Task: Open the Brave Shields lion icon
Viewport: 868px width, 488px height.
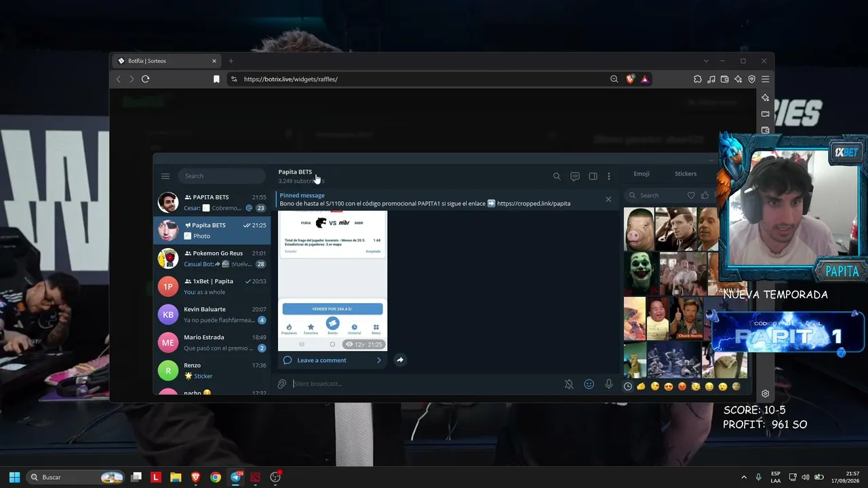Action: (631, 79)
